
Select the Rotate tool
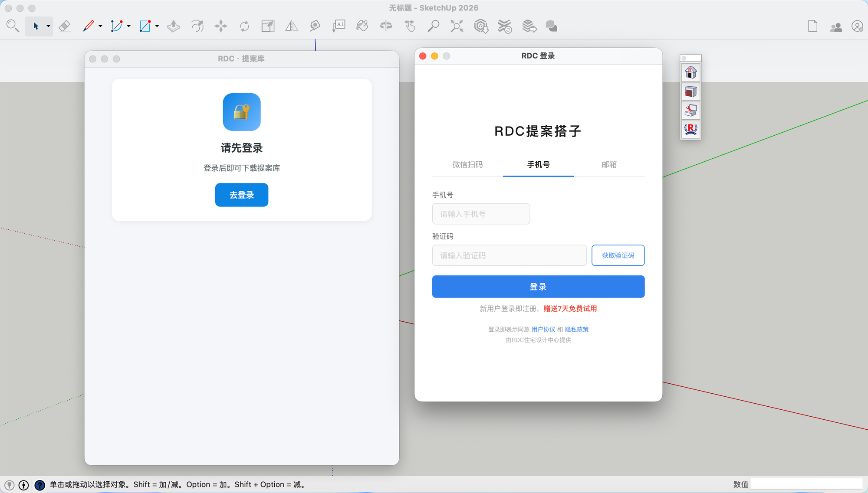click(x=245, y=26)
